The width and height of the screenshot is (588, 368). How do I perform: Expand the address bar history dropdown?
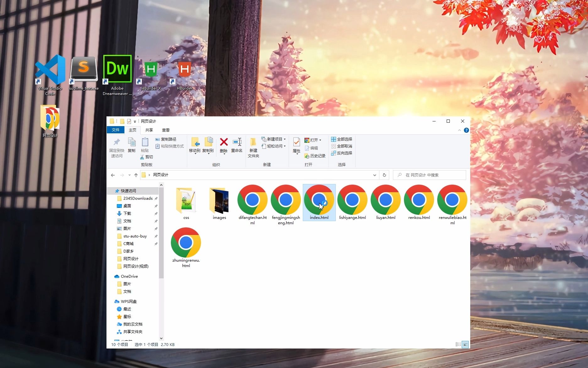tap(374, 175)
